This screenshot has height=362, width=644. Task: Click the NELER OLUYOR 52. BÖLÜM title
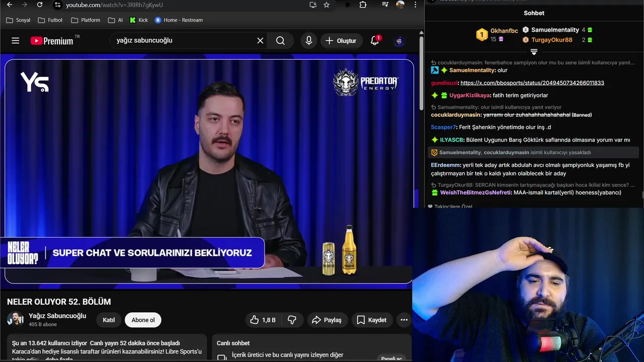pos(59,302)
